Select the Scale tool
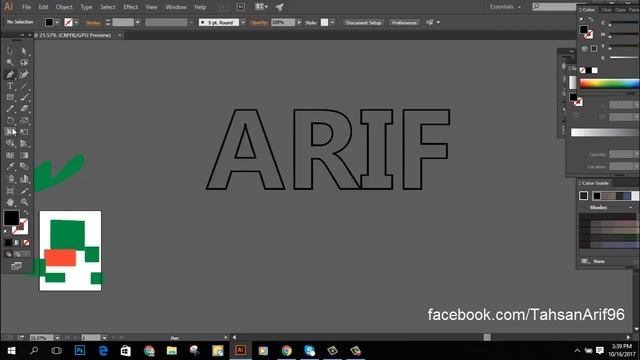The height and width of the screenshot is (360, 640). pos(24,120)
